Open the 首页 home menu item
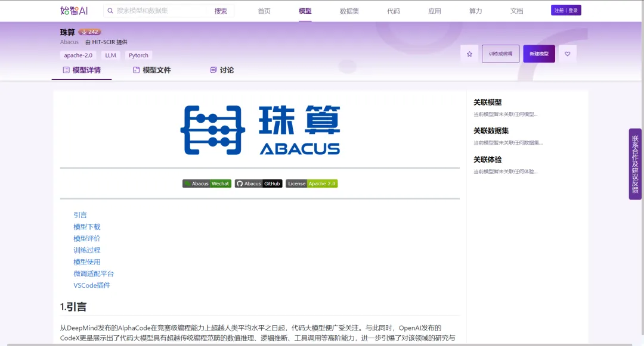 pos(264,11)
